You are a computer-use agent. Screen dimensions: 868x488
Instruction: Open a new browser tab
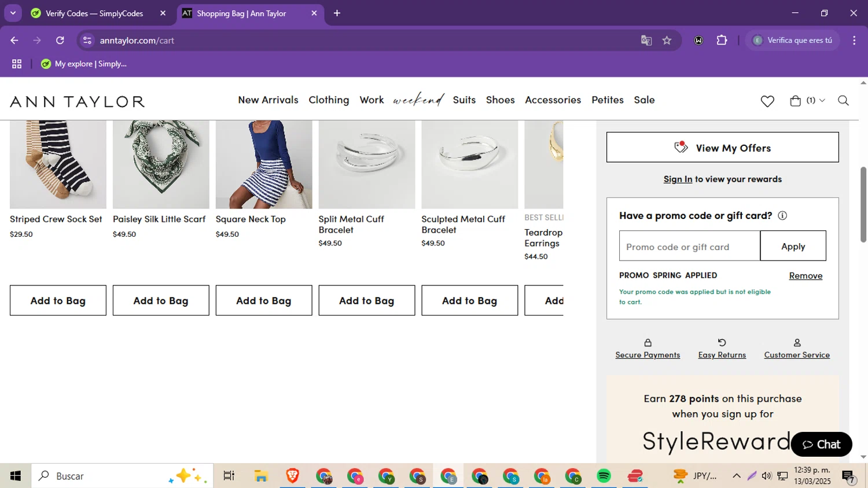coord(337,13)
